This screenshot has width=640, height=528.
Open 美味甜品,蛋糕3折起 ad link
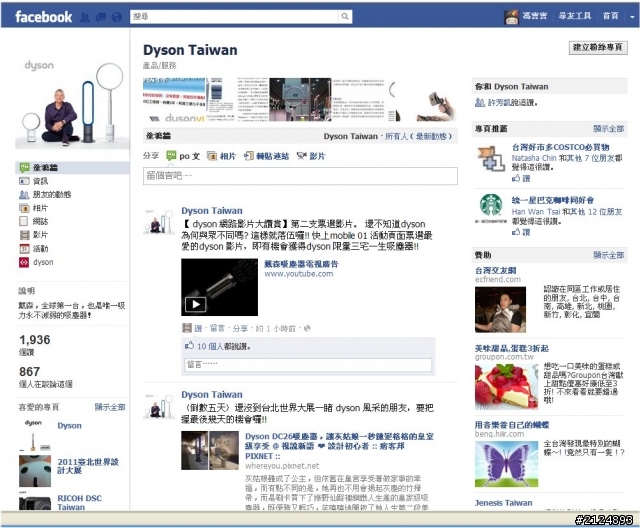[x=511, y=348]
